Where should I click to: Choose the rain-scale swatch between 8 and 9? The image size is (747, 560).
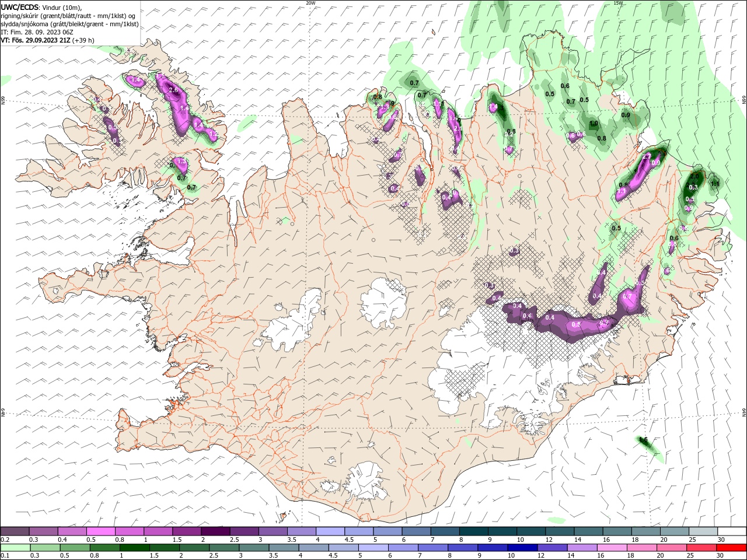(462, 548)
